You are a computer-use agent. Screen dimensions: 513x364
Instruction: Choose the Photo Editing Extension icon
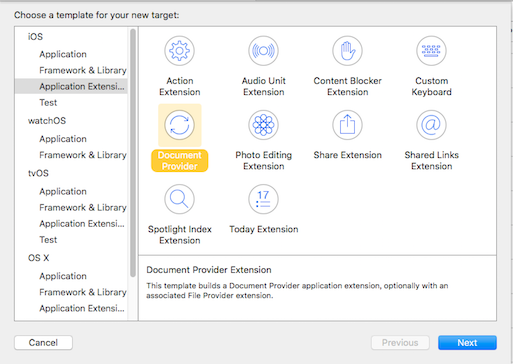(x=263, y=125)
